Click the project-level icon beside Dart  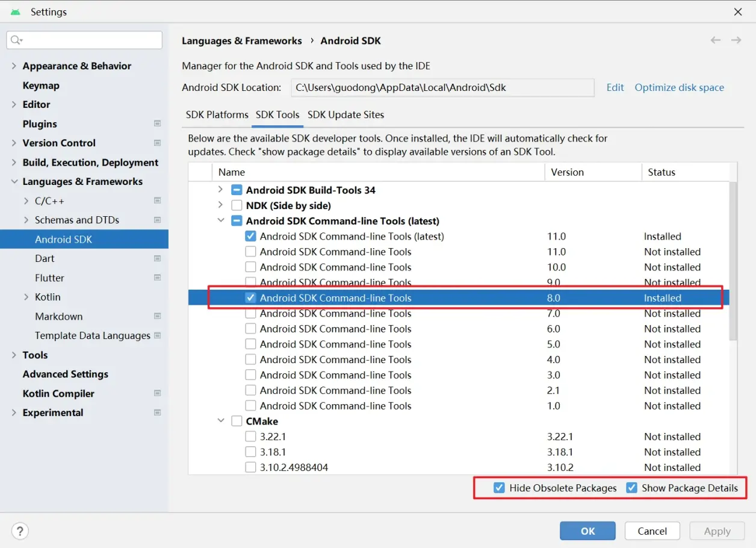point(158,258)
